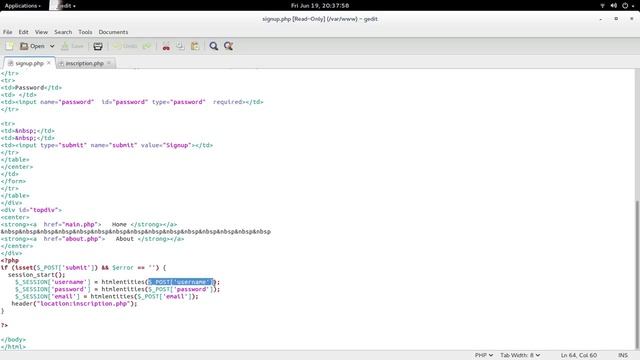
Task: Create a new document with toolbar icon
Action: (x=9, y=46)
